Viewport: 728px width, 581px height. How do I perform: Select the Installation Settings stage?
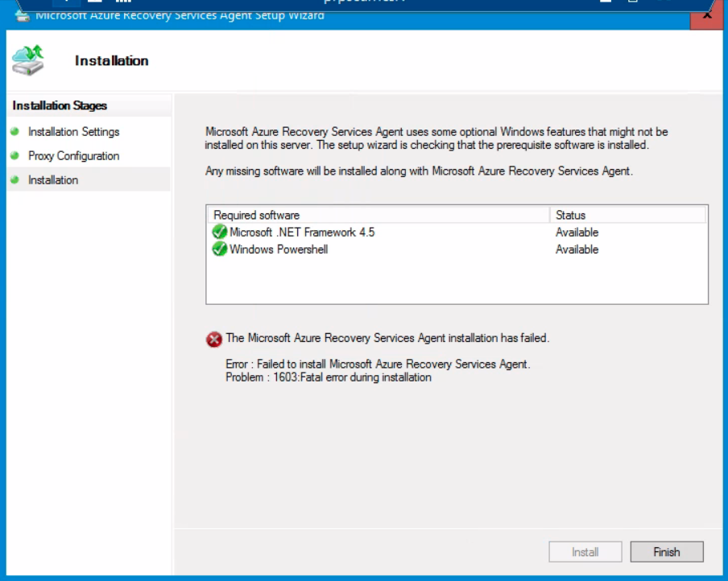click(x=74, y=132)
